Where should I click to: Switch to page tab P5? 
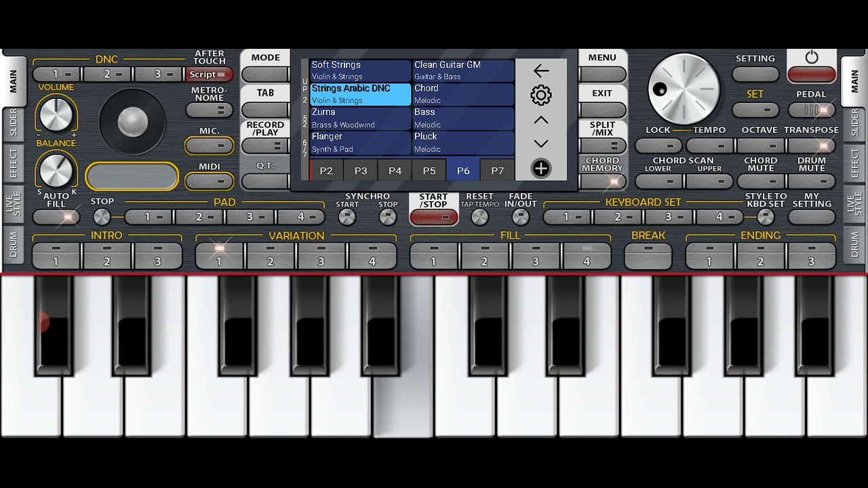[x=429, y=170]
